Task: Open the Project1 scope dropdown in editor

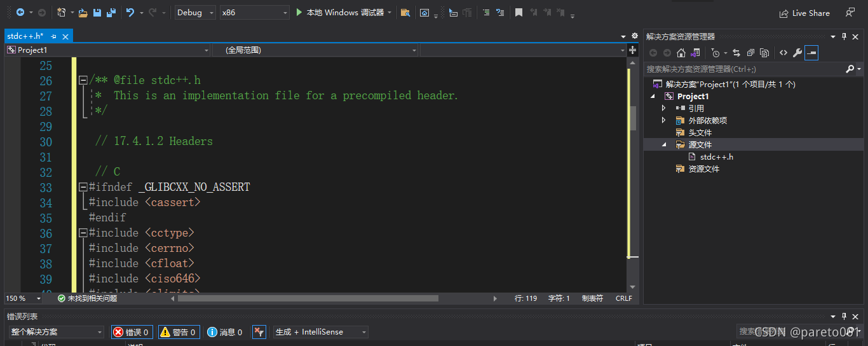Action: [108, 50]
